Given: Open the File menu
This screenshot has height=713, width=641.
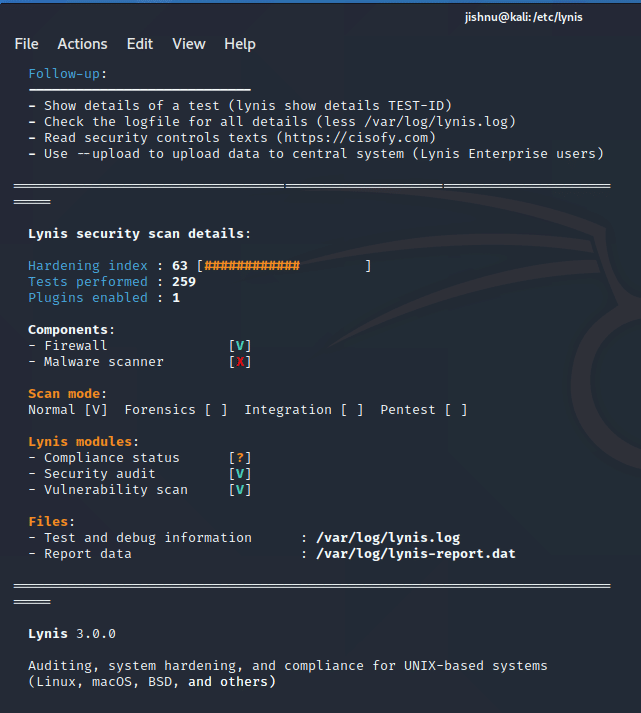Looking at the screenshot, I should point(26,44).
